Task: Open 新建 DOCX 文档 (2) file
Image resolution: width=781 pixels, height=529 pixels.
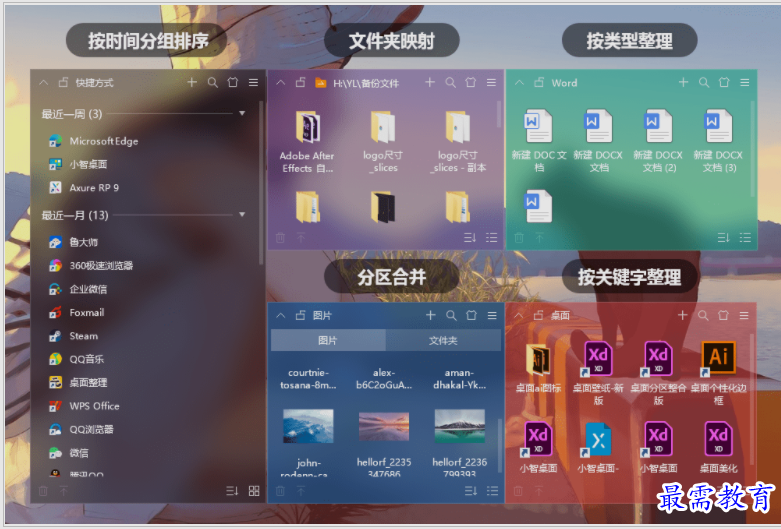Action: [659, 140]
